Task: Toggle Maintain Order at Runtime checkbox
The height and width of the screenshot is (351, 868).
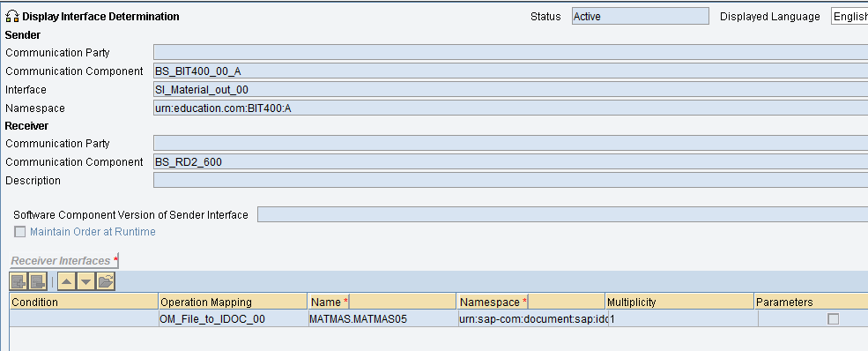Action: point(20,232)
